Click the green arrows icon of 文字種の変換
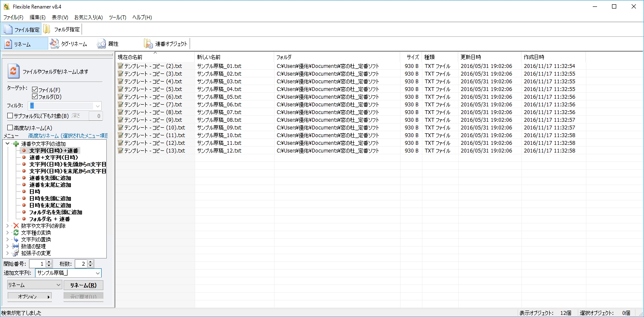 (x=16, y=232)
